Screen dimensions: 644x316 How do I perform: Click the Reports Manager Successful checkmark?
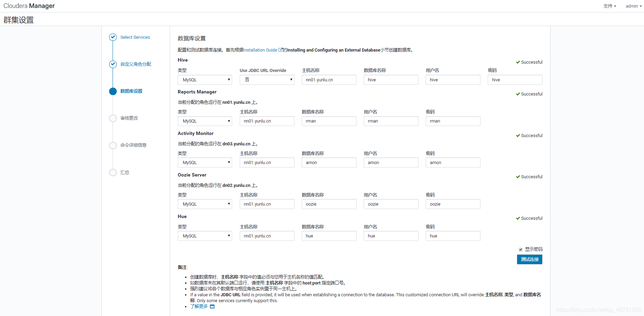point(518,94)
